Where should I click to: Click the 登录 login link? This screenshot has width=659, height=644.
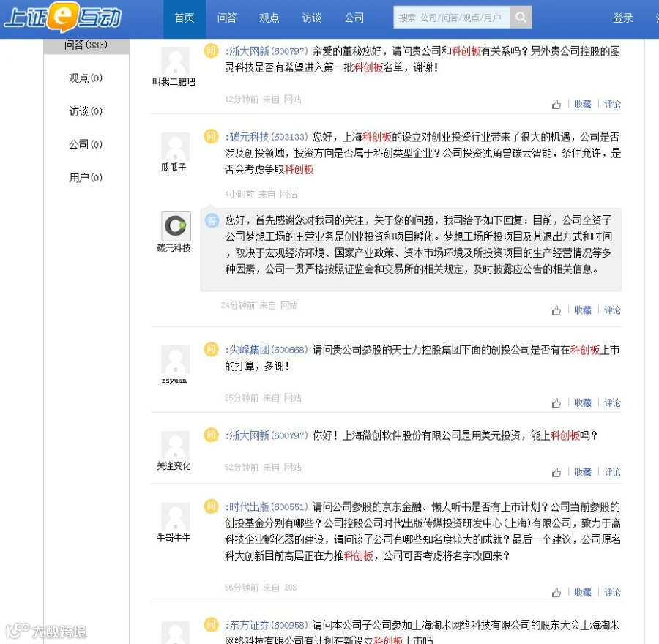[623, 18]
